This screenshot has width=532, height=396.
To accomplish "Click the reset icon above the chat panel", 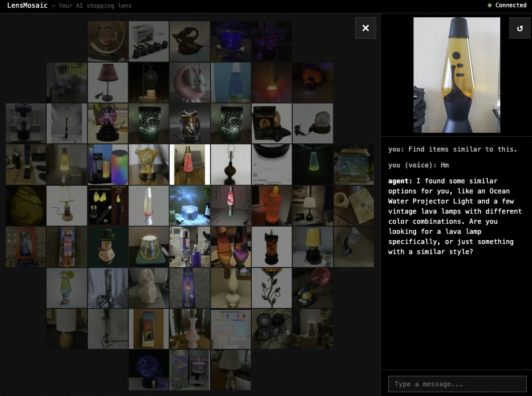I will [x=520, y=28].
